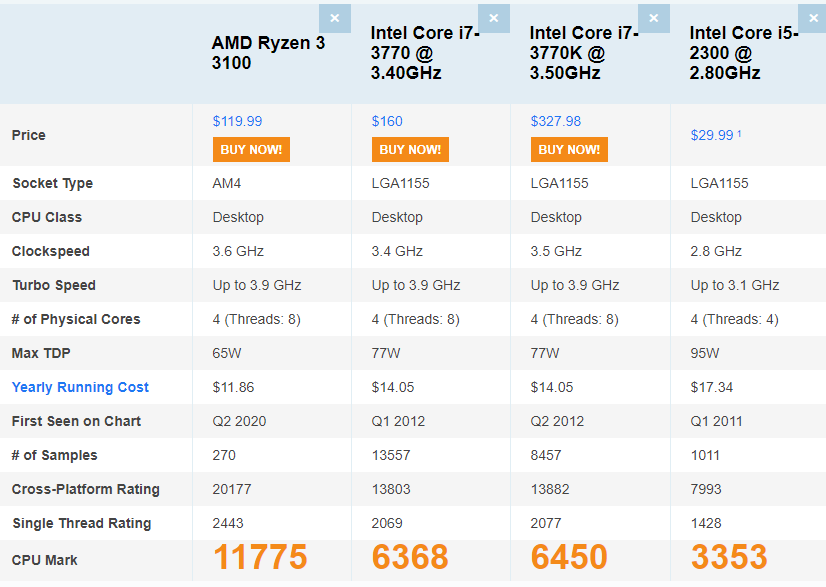Remove AMD Ryzen 3 3100 column
This screenshot has height=587, width=826.
click(x=334, y=18)
